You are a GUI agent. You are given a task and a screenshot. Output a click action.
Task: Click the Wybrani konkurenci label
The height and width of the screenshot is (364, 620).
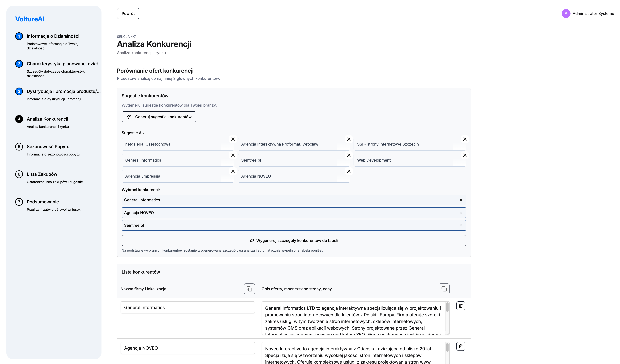[140, 189]
